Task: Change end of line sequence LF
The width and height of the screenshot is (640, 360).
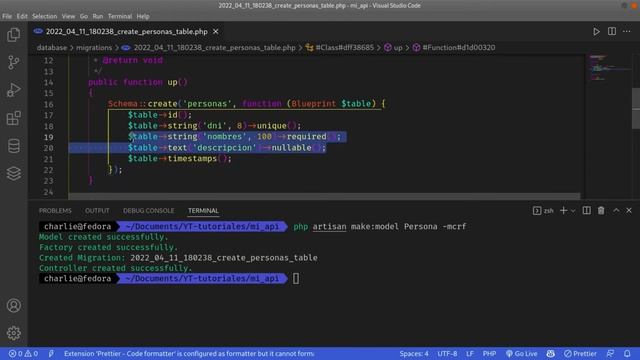Action: pos(470,353)
